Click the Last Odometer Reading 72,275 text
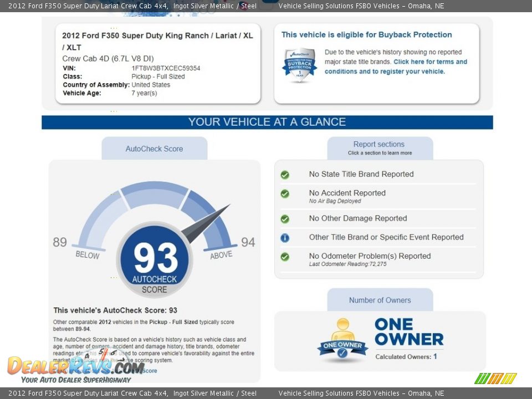The height and width of the screenshot is (399, 532). point(347,264)
